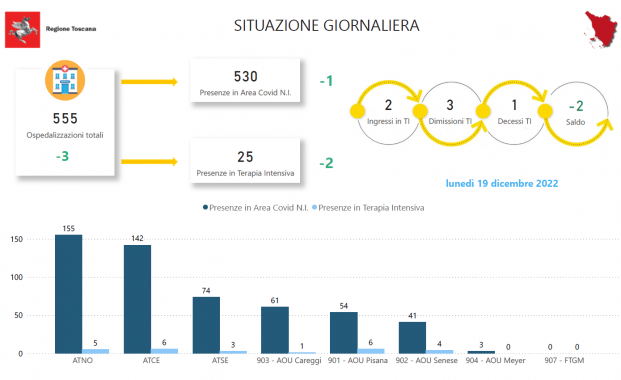Viewport: 621px width, 380px height.
Task: Click the dark blue Area Covid legend marker
Action: pyautogui.click(x=205, y=207)
